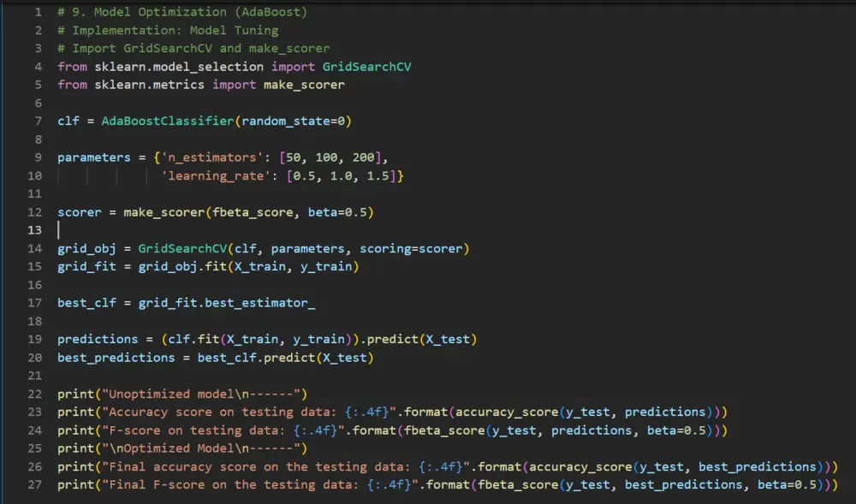856x504 pixels.
Task: Click '.predict(X_test)' on line 19
Action: [419, 339]
